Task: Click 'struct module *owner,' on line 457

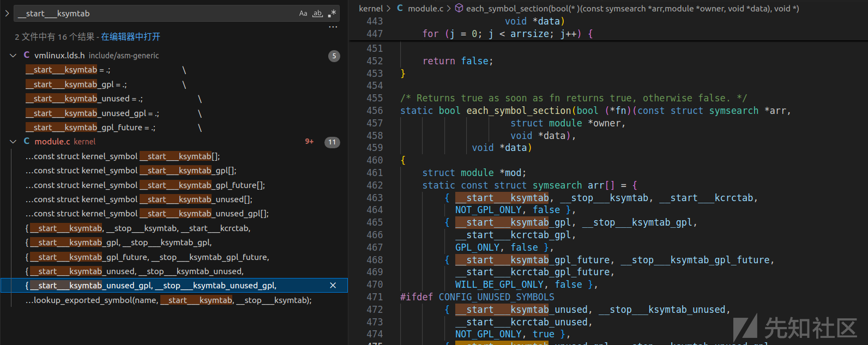Action: point(568,123)
